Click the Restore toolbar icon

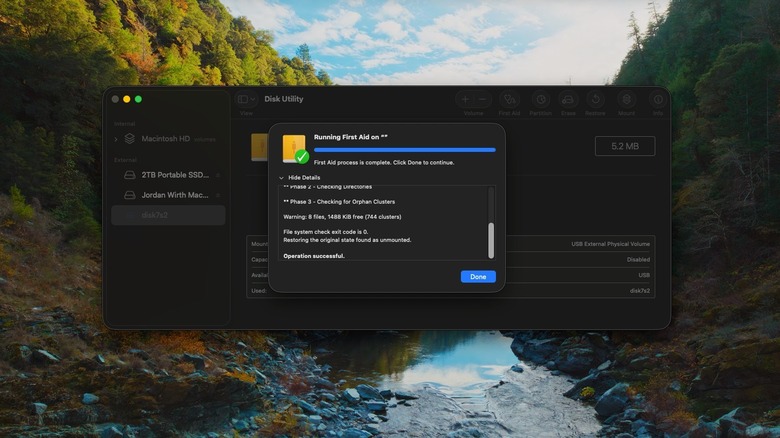coord(595,100)
